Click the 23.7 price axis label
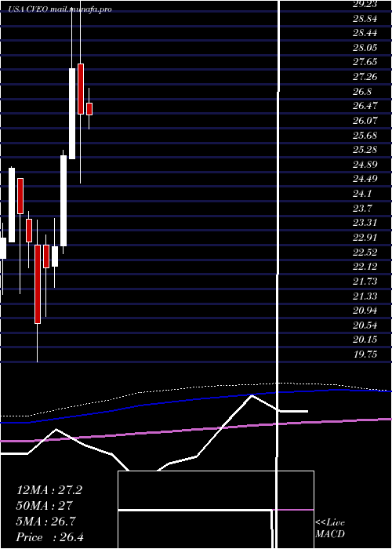Screen dimensions: 392x549 coord(362,208)
